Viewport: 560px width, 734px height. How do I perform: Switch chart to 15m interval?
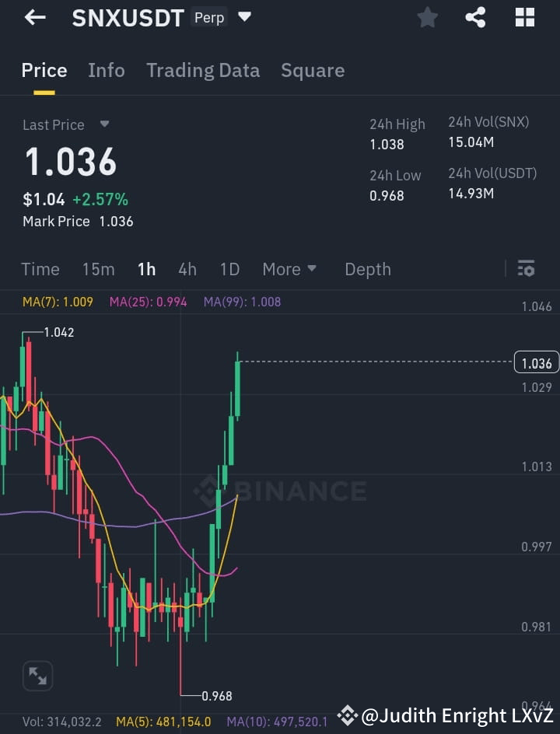98,269
